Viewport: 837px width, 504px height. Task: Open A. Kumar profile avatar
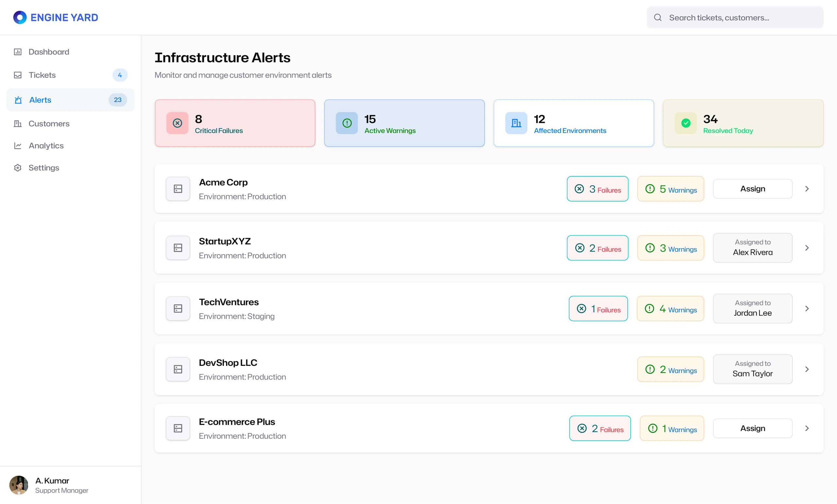19,485
